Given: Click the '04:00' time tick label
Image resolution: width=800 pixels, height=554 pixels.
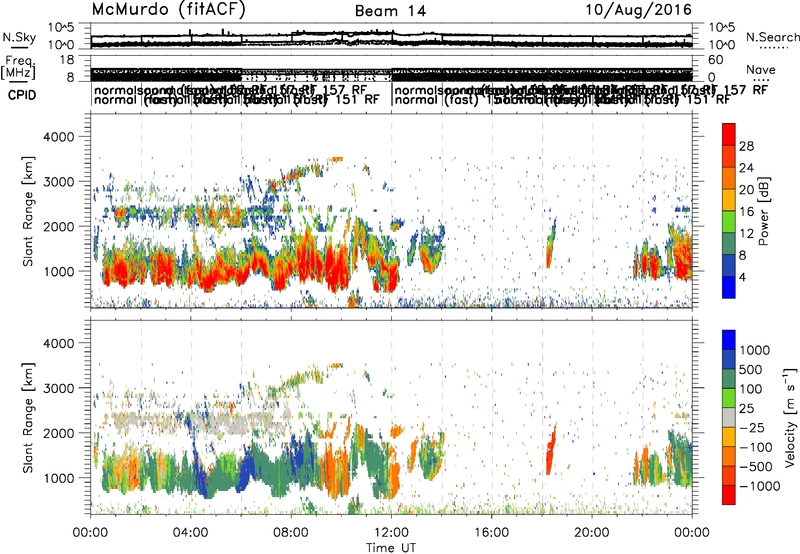Looking at the screenshot, I should (191, 533).
